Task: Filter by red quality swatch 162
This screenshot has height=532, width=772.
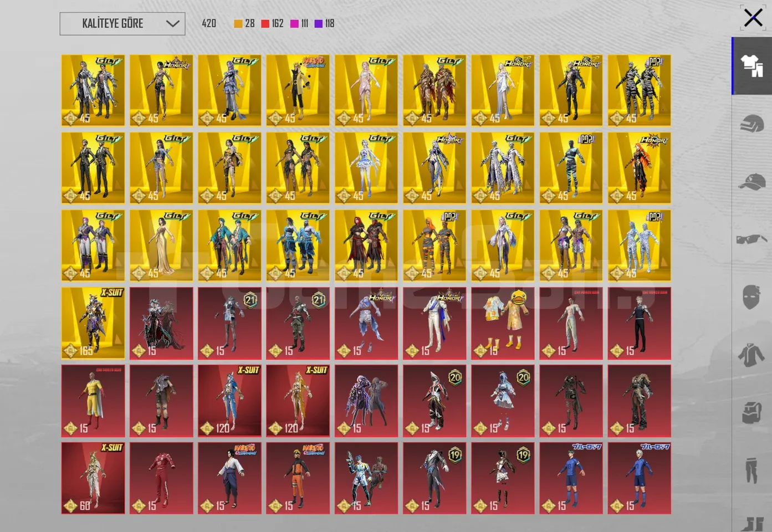Action: 272,23
